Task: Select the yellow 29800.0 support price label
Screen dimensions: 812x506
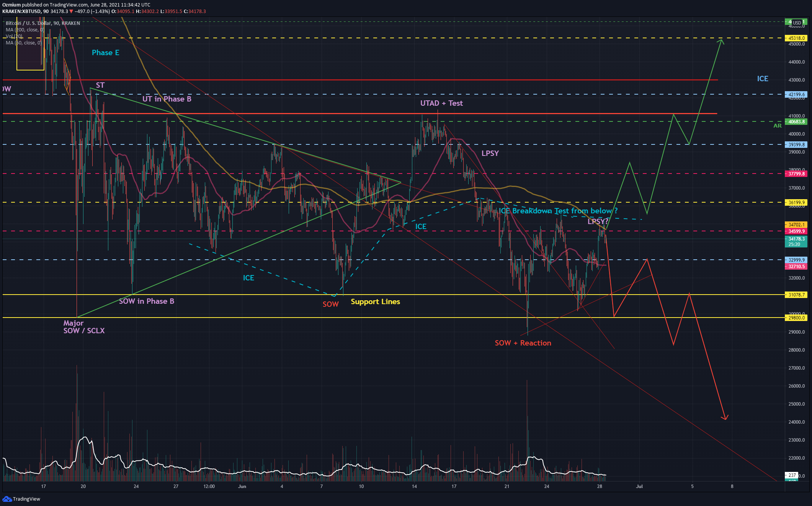Action: point(796,318)
